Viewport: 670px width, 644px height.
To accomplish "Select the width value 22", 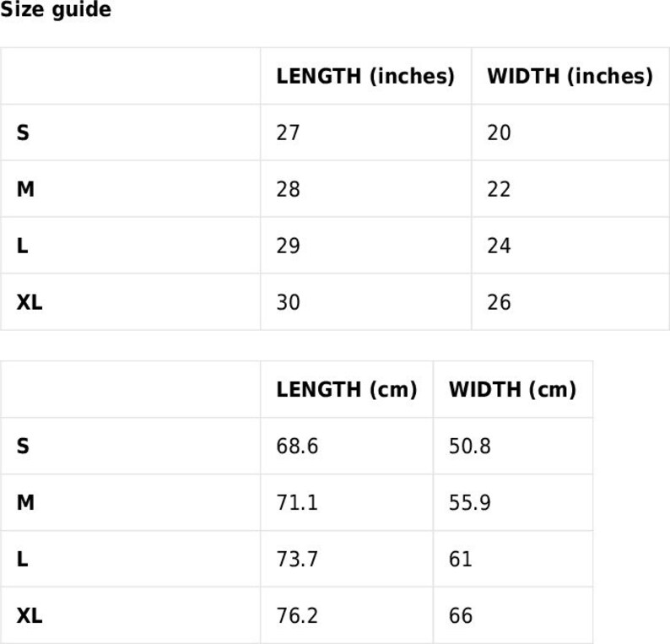I will [x=499, y=189].
